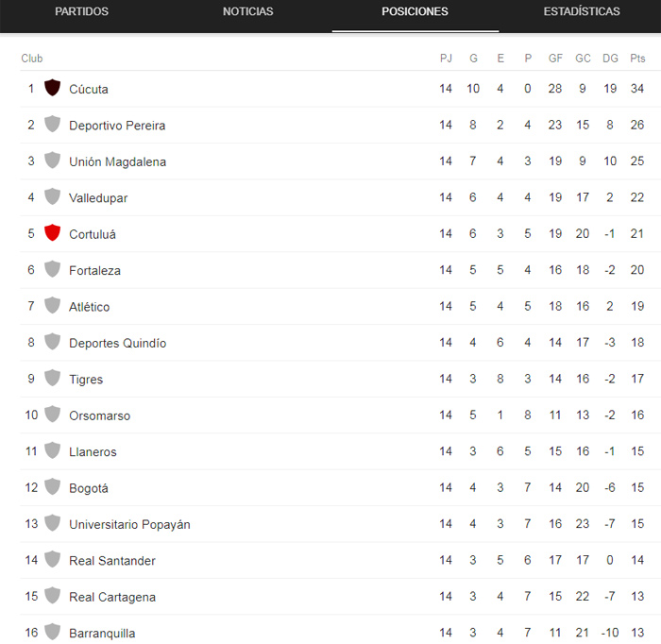This screenshot has height=644, width=661.
Task: Open the Deportes Quindío team link
Action: tap(117, 344)
